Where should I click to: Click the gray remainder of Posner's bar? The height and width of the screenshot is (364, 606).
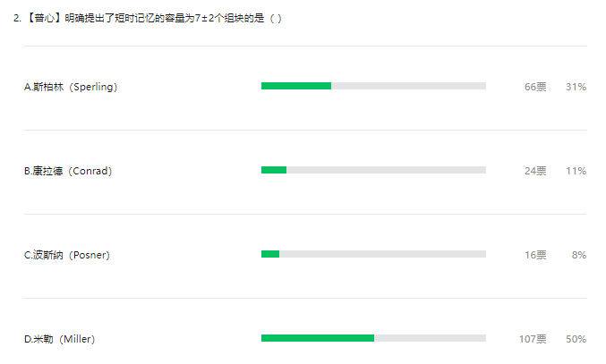[382, 254]
